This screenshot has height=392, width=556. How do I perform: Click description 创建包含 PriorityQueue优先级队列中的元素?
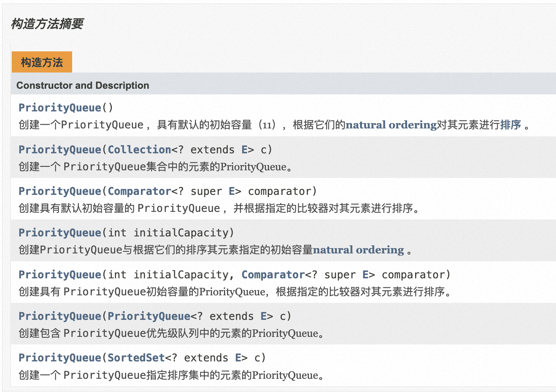pyautogui.click(x=171, y=333)
